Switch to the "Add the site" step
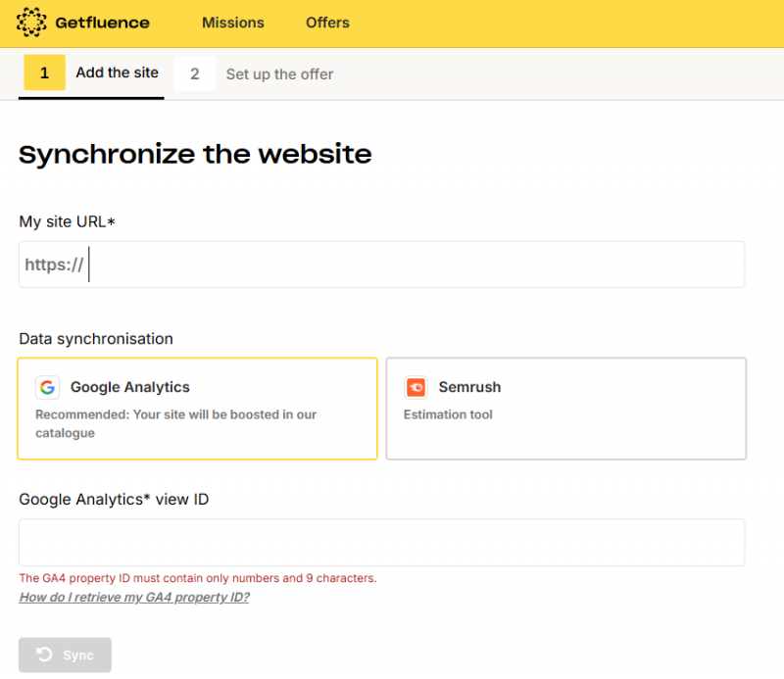Viewport: 784px width, 679px height. click(x=117, y=73)
